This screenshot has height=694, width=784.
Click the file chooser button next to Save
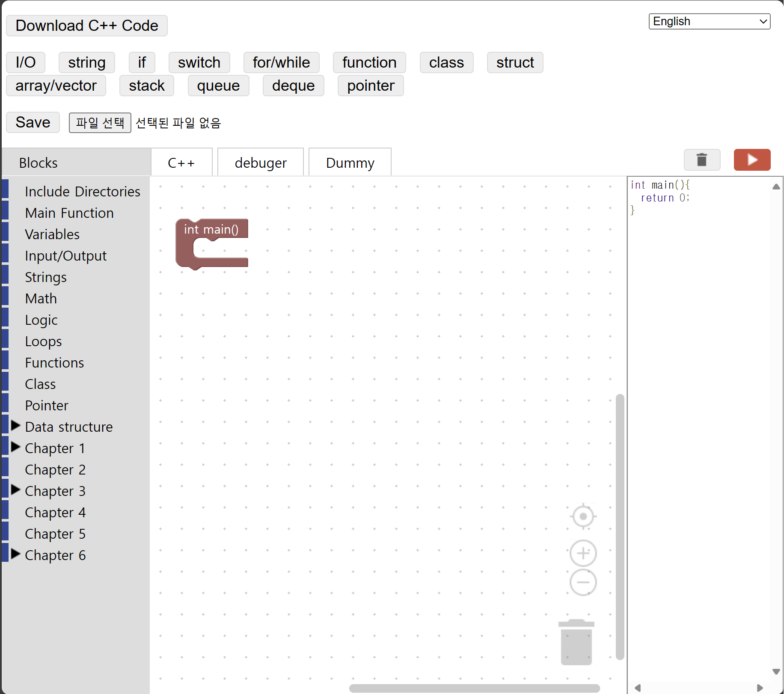coord(100,123)
